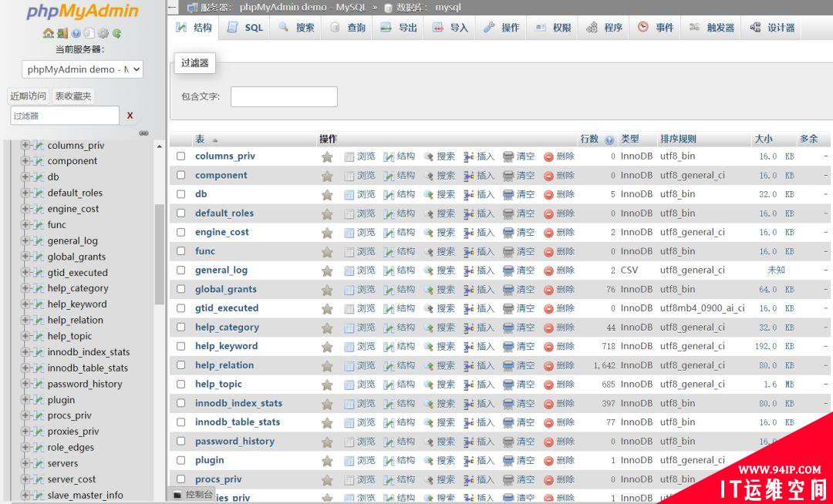Expand db node in the navigation tree

point(25,177)
